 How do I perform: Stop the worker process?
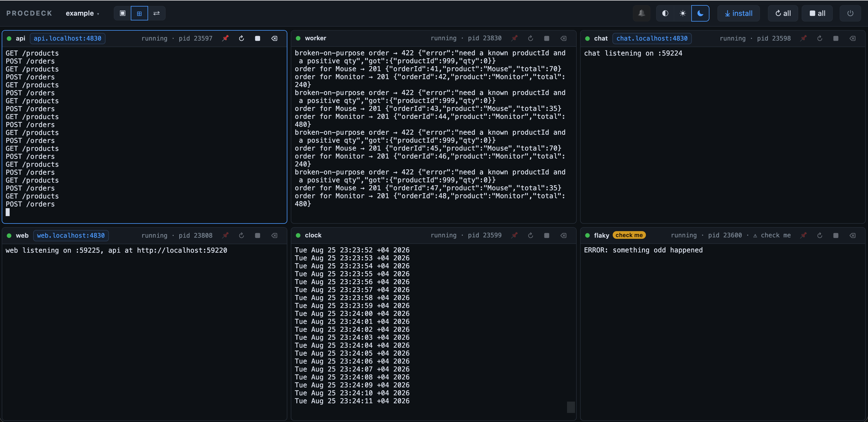[547, 38]
